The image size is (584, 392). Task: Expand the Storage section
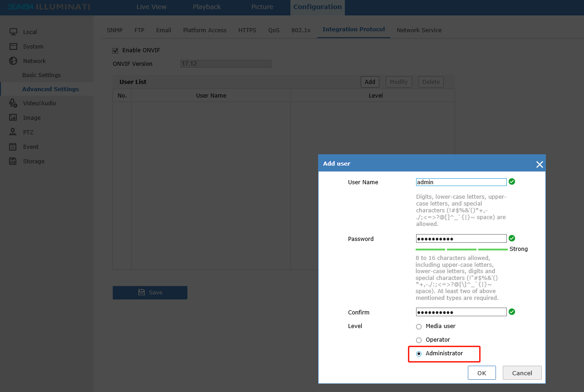pyautogui.click(x=34, y=161)
